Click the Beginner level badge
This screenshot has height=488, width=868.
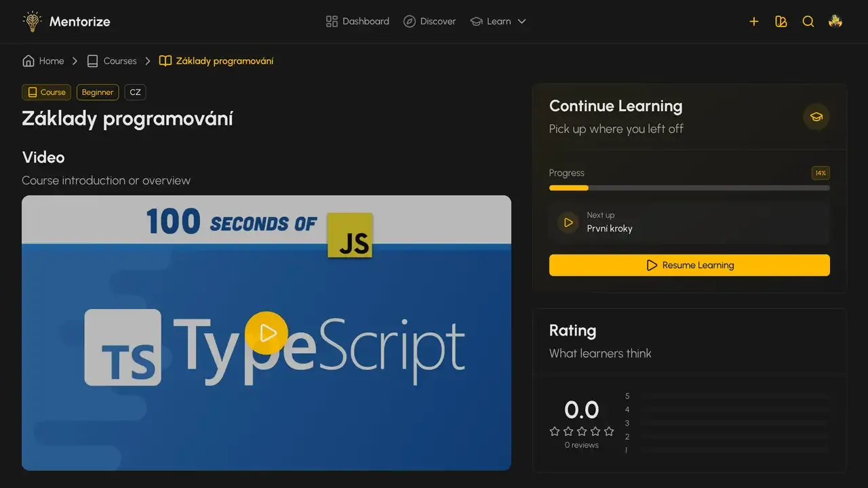[98, 92]
